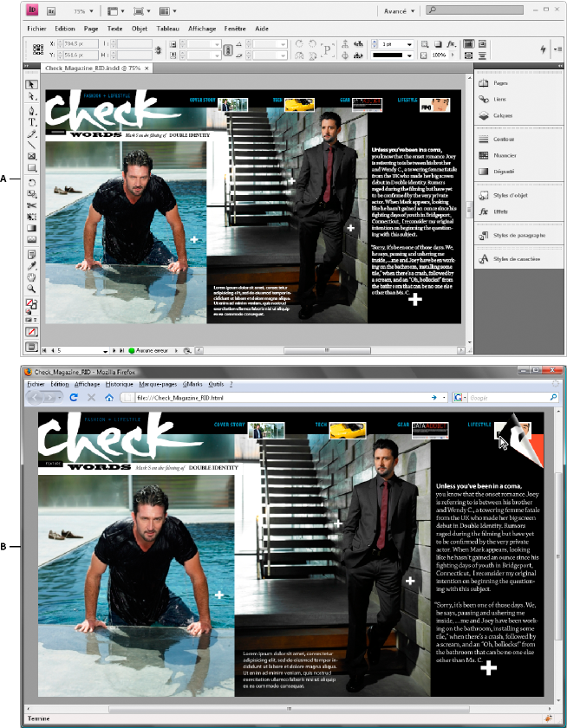Viewport: 567px width, 728px height.
Task: Click the fill and stroke swap box
Action: click(x=31, y=304)
